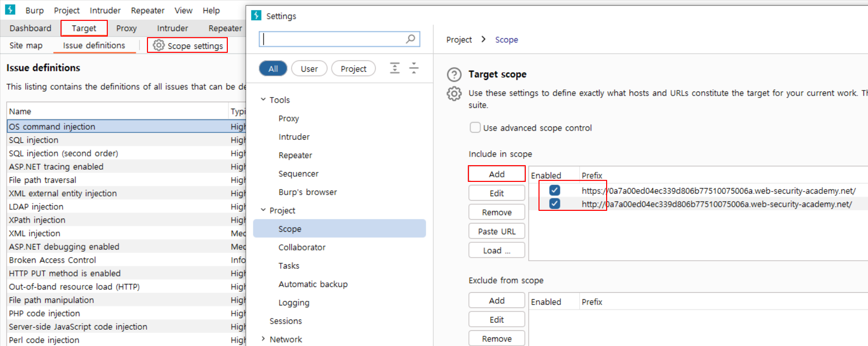Click Remove in Exclude from scope
This screenshot has width=868, height=346.
click(x=497, y=339)
